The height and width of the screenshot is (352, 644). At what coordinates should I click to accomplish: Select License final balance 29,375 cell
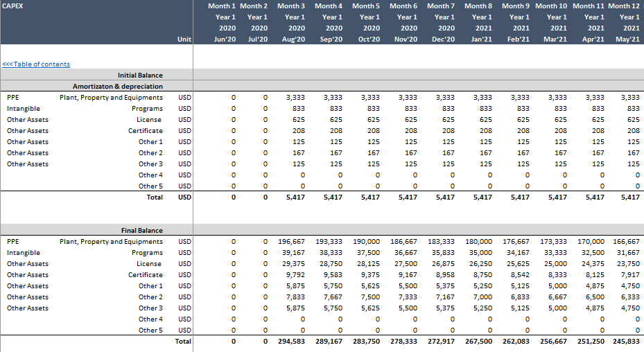[x=294, y=264]
